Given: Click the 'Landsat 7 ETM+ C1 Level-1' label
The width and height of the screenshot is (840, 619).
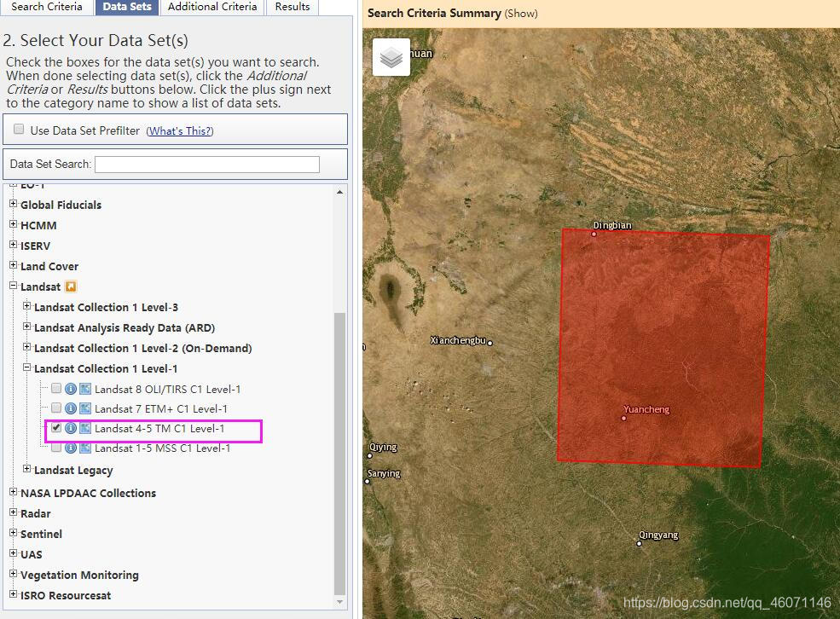Looking at the screenshot, I should tap(161, 409).
